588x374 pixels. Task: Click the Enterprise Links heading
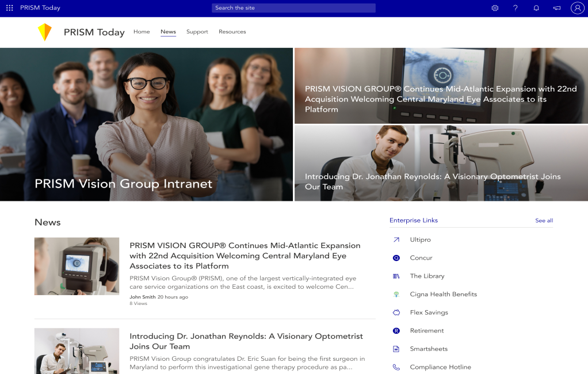pos(414,220)
